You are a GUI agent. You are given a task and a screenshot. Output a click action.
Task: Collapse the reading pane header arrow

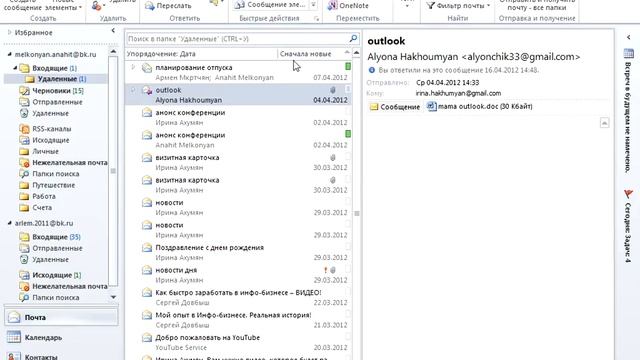(604, 122)
